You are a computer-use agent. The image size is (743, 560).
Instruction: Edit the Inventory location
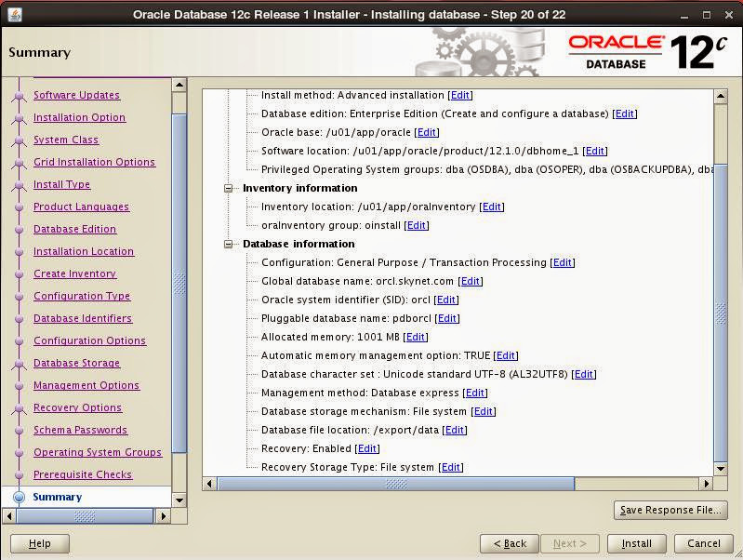point(491,207)
